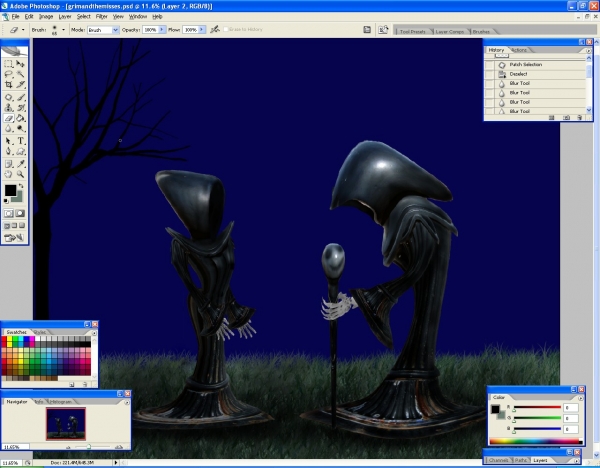Open the Flow slider arrow
Image resolution: width=600 pixels, height=468 pixels.
click(202, 29)
